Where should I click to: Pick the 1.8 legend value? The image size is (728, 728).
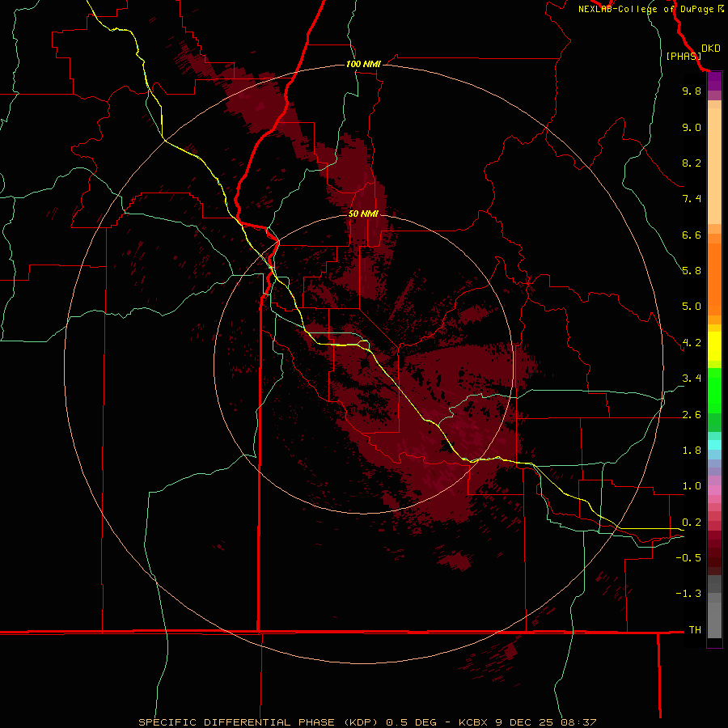[692, 451]
